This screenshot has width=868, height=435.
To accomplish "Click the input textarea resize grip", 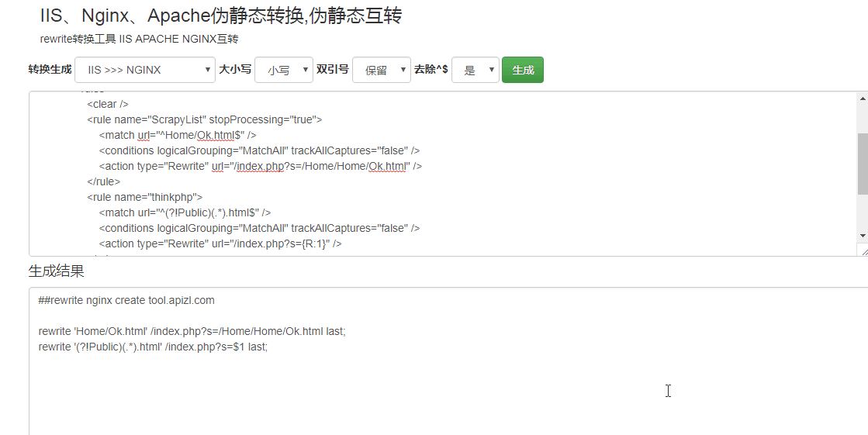I will pos(863,250).
